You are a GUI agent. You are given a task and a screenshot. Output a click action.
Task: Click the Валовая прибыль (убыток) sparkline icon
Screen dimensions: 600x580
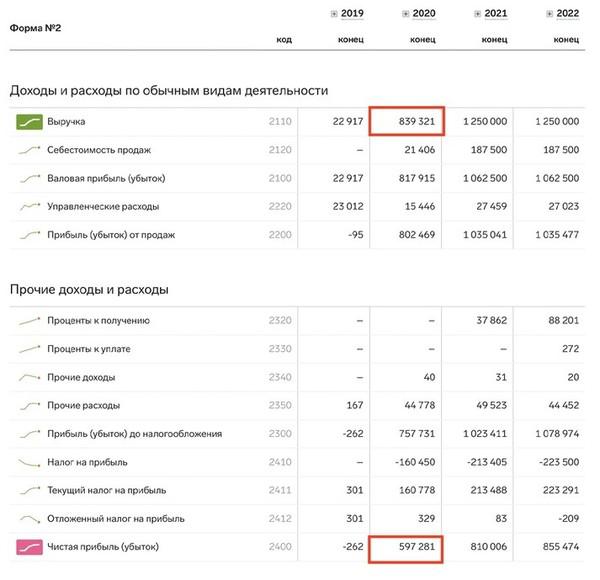pos(29,178)
